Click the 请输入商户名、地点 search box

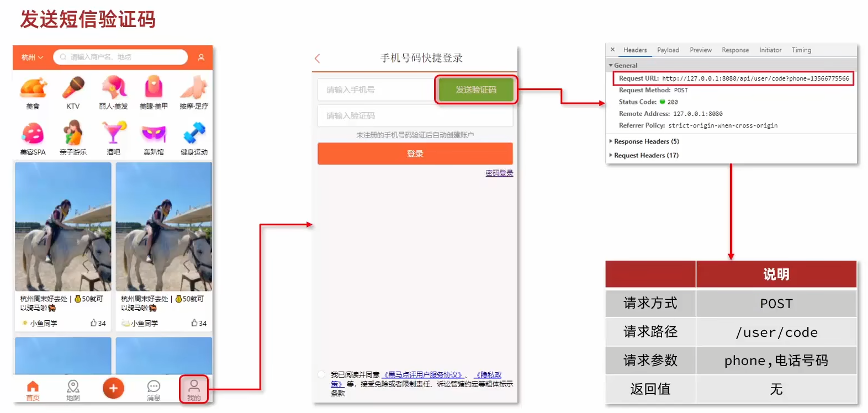point(120,57)
